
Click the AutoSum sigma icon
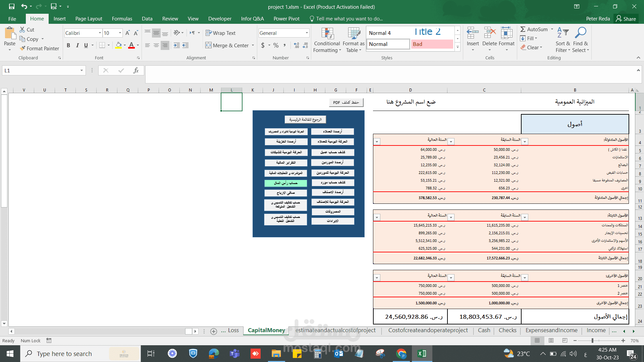click(523, 29)
